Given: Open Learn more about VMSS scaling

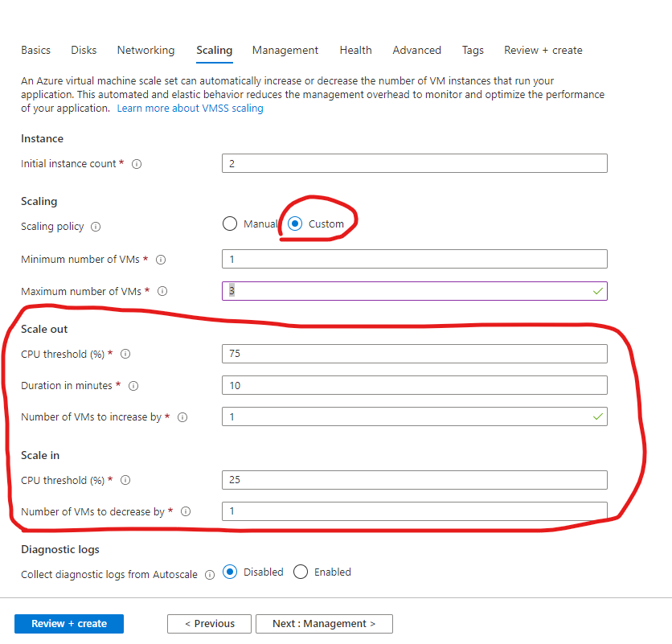Looking at the screenshot, I should coord(190,108).
